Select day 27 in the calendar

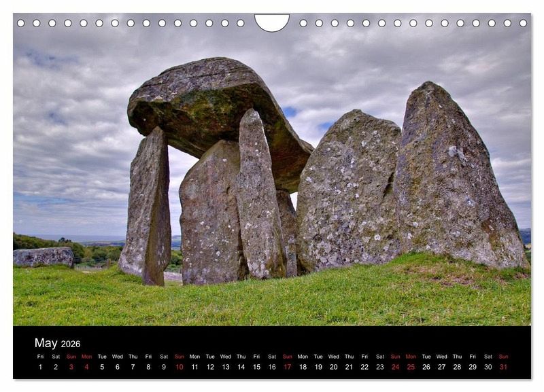click(441, 367)
